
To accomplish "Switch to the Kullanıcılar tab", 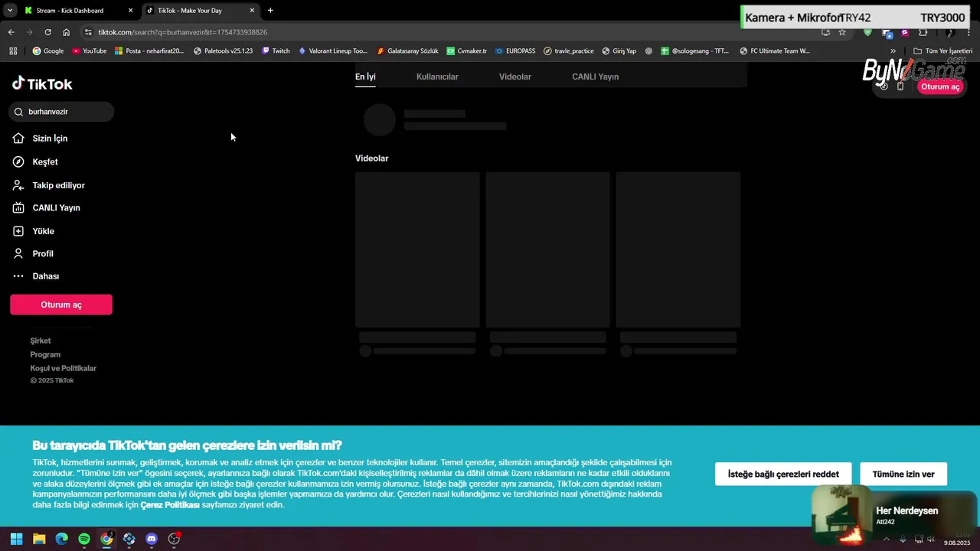I will pyautogui.click(x=437, y=77).
